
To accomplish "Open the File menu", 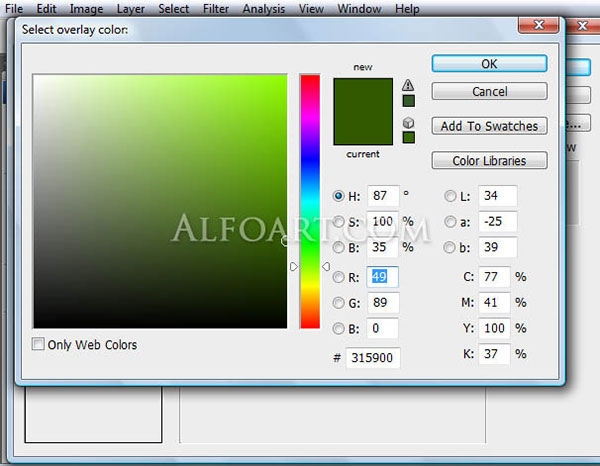I will [14, 8].
